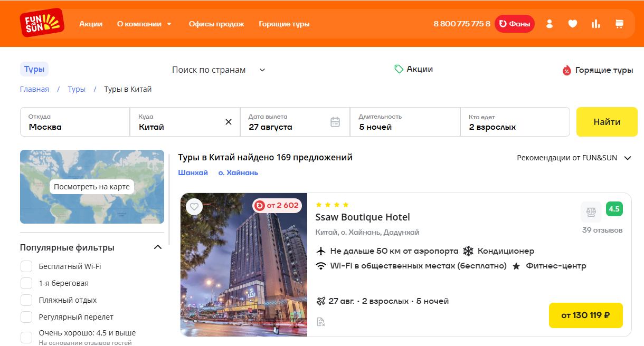Open Акции in the top navigation
This screenshot has width=644, height=346.
coord(91,24)
